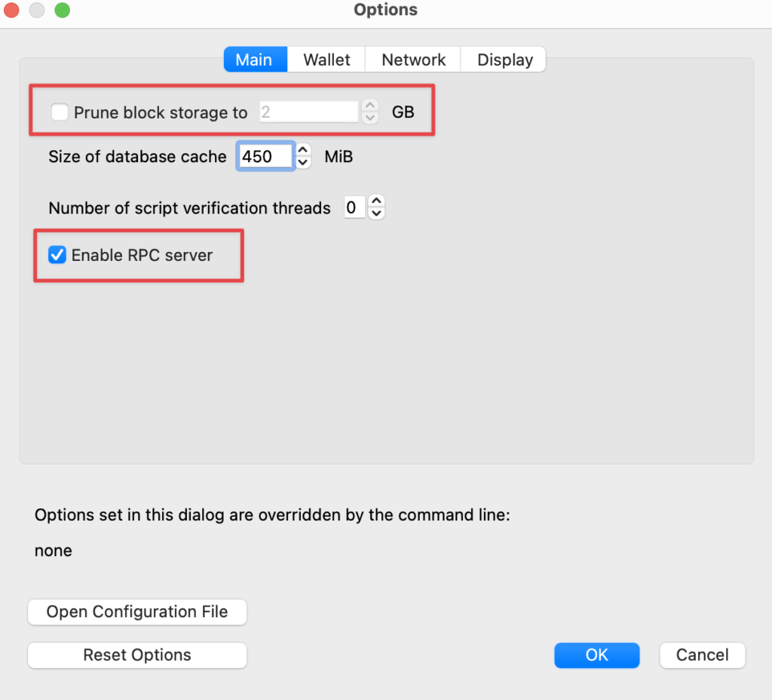Viewport: 772px width, 700px height.
Task: Open the Network tab
Action: tap(413, 60)
